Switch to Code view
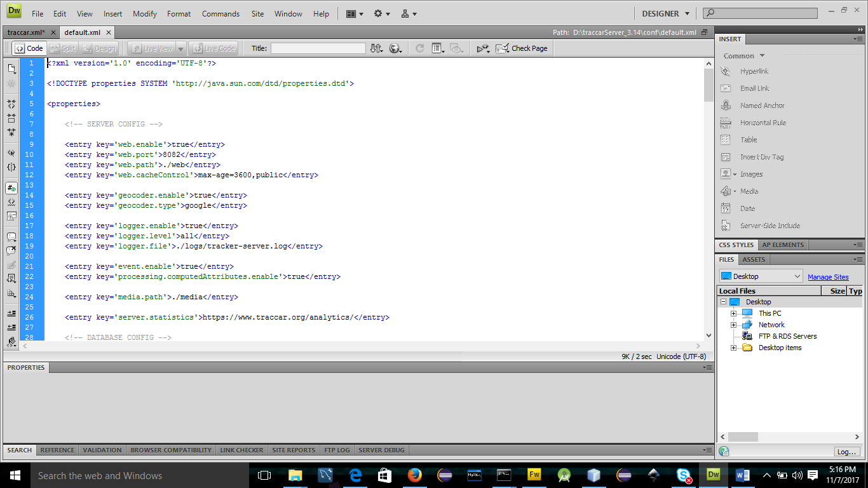The image size is (868, 488). coord(29,48)
